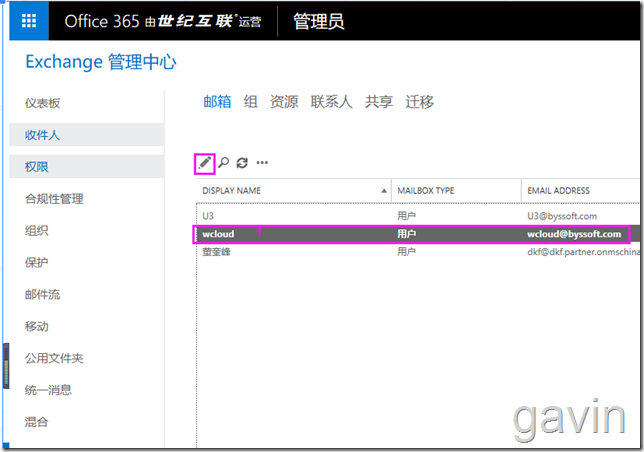Viewport: 644px width, 452px height.
Task: Click 用户 mailbox type in U3 row
Action: pyautogui.click(x=406, y=216)
